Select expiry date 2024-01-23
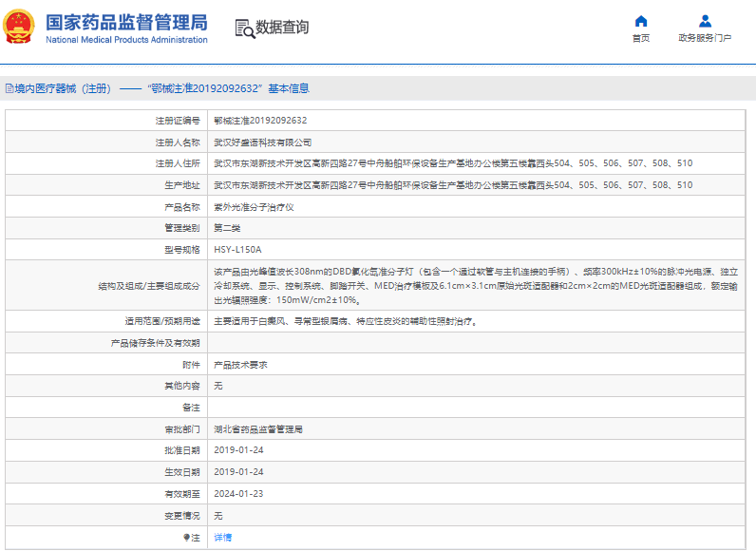The height and width of the screenshot is (551, 756). pyautogui.click(x=238, y=494)
